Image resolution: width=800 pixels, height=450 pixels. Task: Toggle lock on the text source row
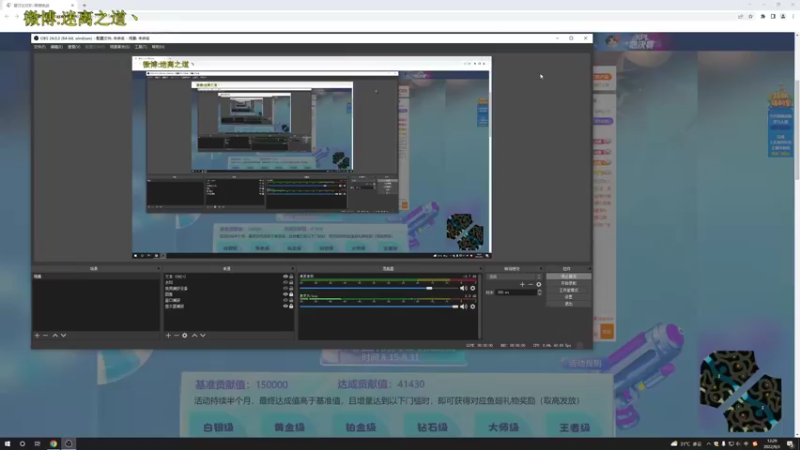(x=291, y=277)
